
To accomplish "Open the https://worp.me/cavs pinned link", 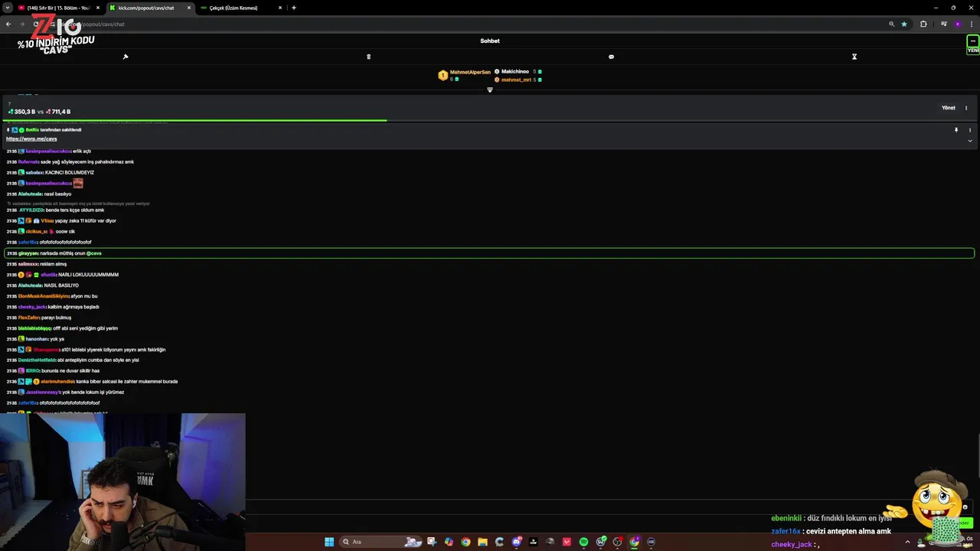I will [31, 139].
